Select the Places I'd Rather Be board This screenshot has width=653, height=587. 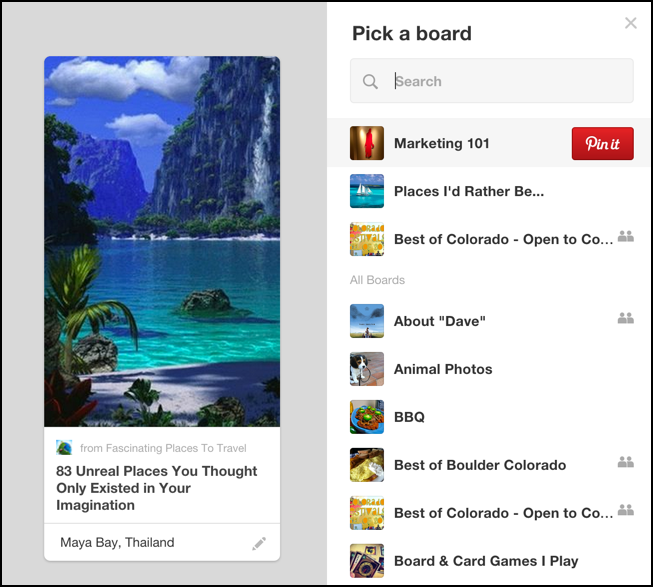coord(488,191)
